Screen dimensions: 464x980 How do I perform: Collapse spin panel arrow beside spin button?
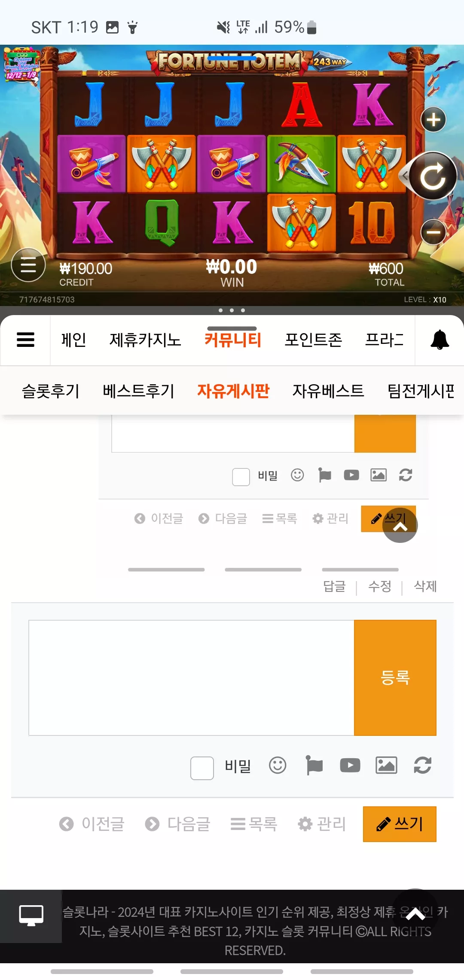point(404,175)
